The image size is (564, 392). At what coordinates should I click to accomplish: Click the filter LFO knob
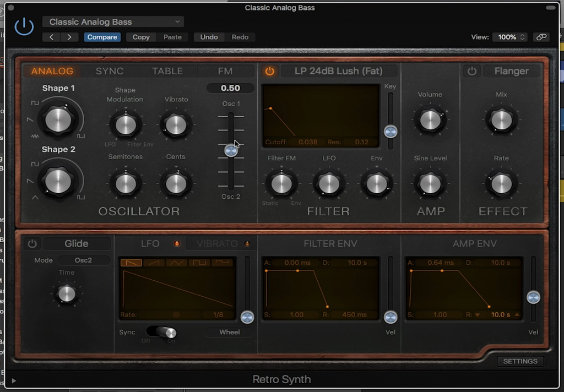pyautogui.click(x=329, y=183)
